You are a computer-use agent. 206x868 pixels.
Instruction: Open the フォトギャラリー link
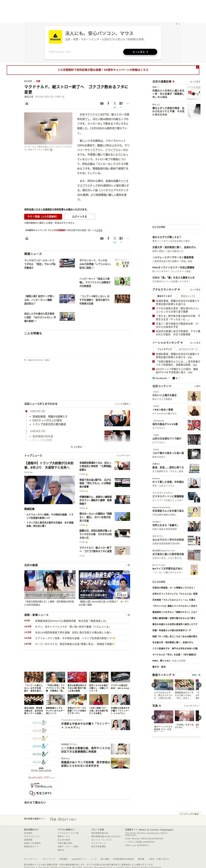pos(192,706)
